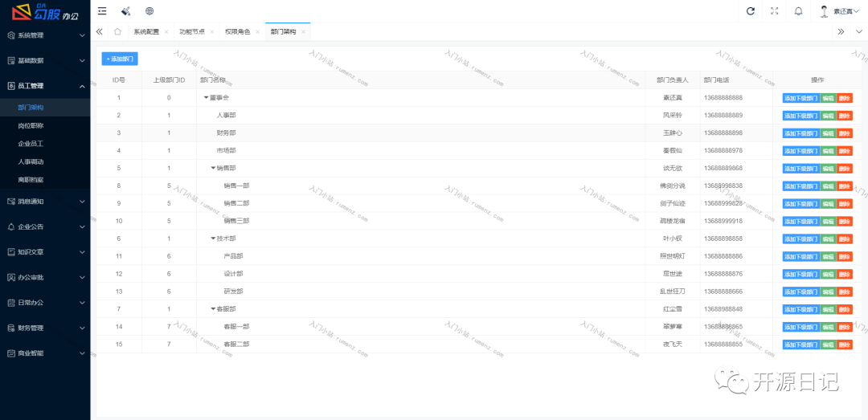Image resolution: width=868 pixels, height=420 pixels.
Task: Edit the 产品部 row
Action: pos(828,257)
